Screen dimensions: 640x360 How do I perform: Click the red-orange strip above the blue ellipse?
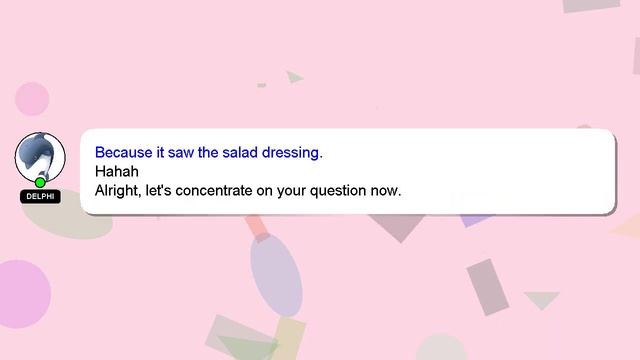pyautogui.click(x=257, y=228)
